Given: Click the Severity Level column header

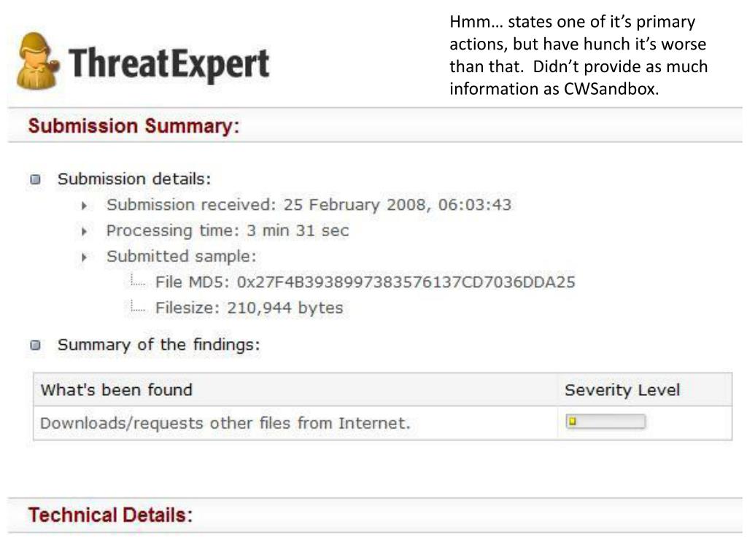Looking at the screenshot, I should 622,390.
